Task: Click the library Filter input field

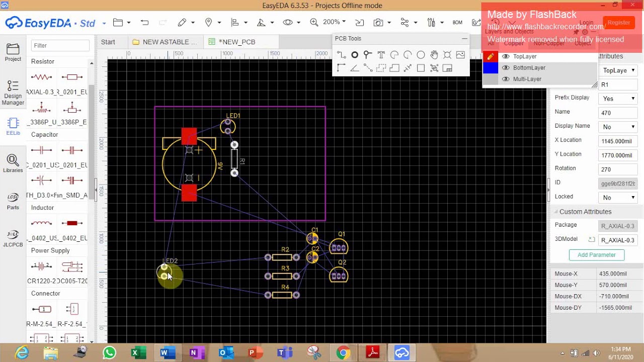Action: (60, 45)
